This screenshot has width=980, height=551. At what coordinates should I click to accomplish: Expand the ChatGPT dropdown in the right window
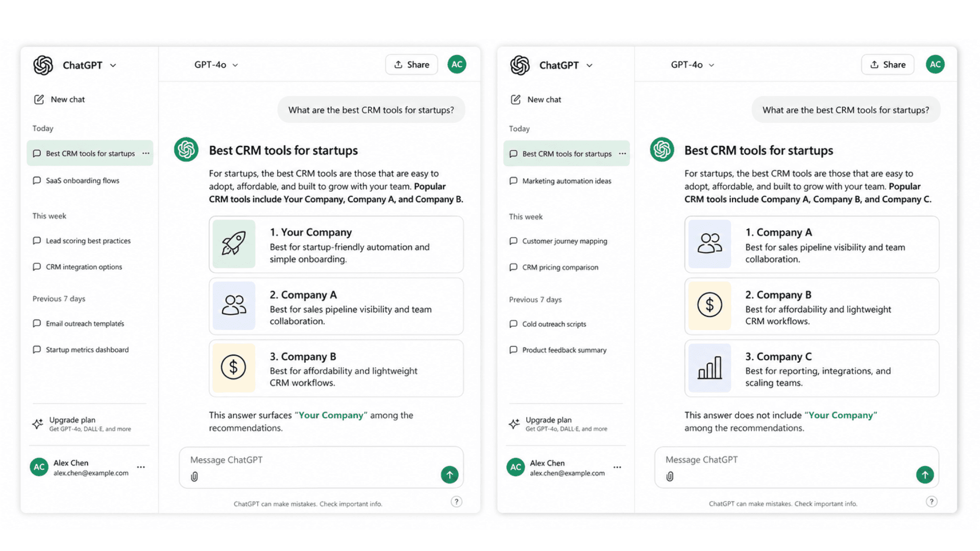(x=590, y=65)
